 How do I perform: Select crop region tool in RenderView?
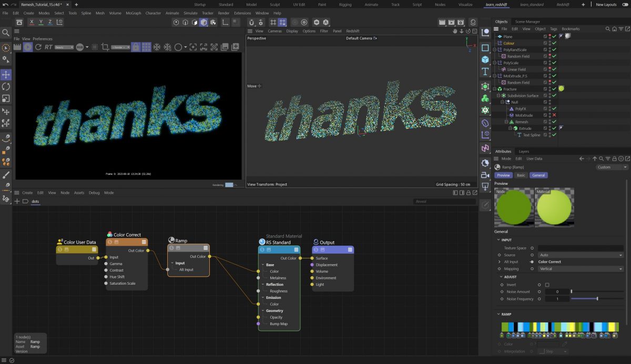(x=105, y=47)
